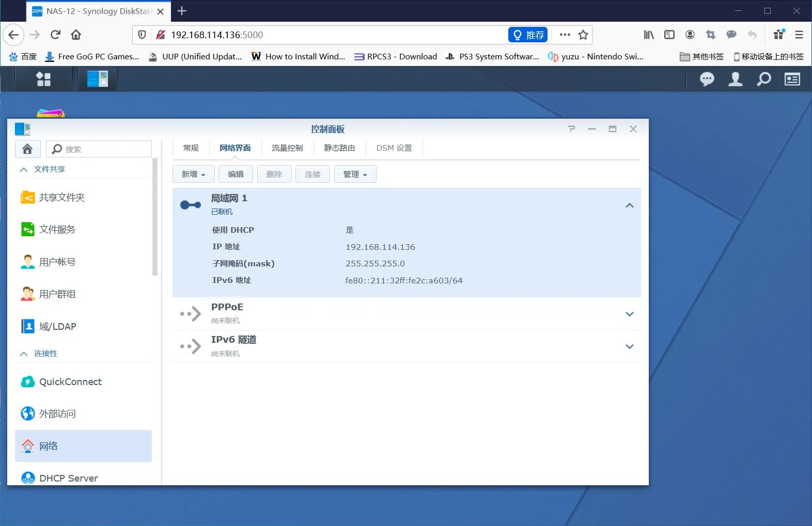The height and width of the screenshot is (526, 812).
Task: Collapse the 连接性 sidebar section
Action: pos(24,354)
